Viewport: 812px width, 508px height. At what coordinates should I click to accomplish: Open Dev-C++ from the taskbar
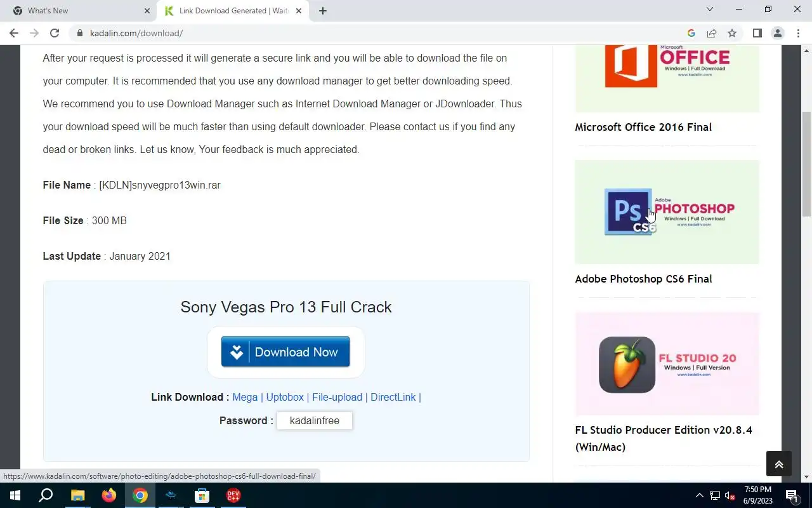pos(233,495)
